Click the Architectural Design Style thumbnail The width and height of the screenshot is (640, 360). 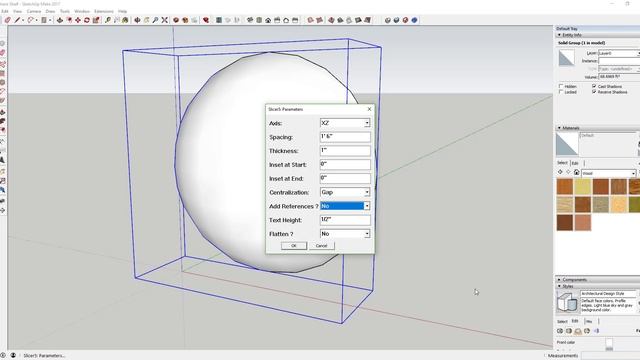567,302
